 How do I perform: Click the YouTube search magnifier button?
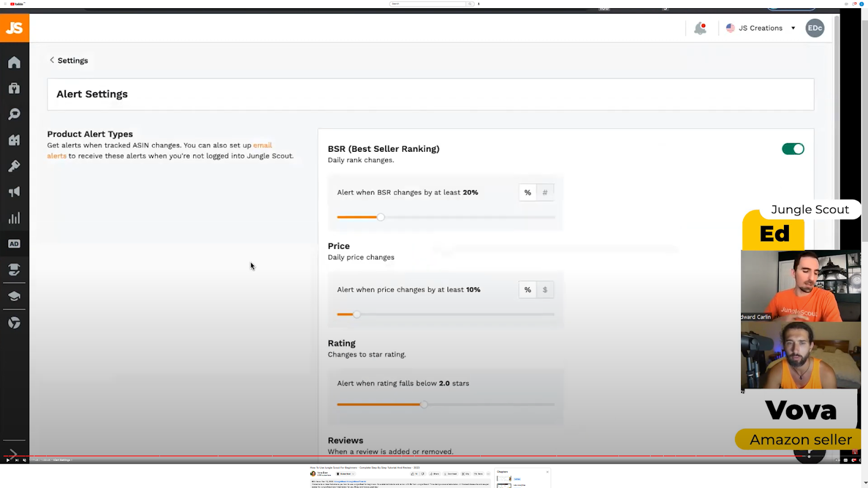(470, 4)
